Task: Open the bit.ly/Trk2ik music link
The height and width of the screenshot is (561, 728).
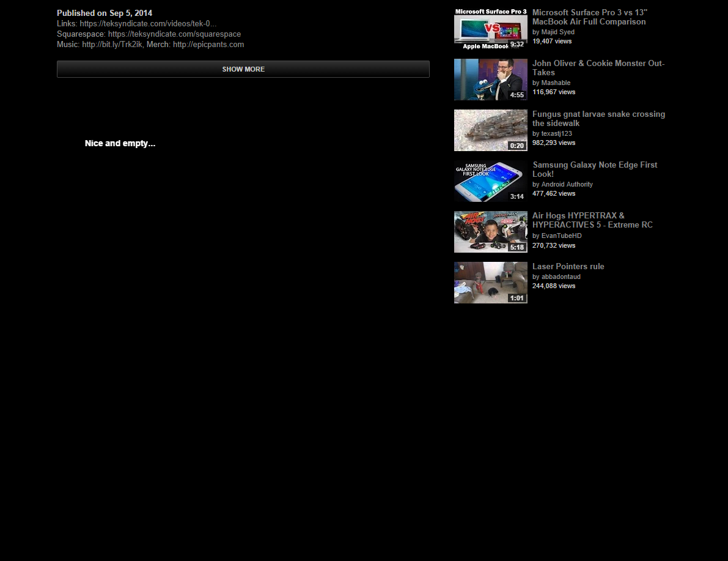Action: pos(112,45)
